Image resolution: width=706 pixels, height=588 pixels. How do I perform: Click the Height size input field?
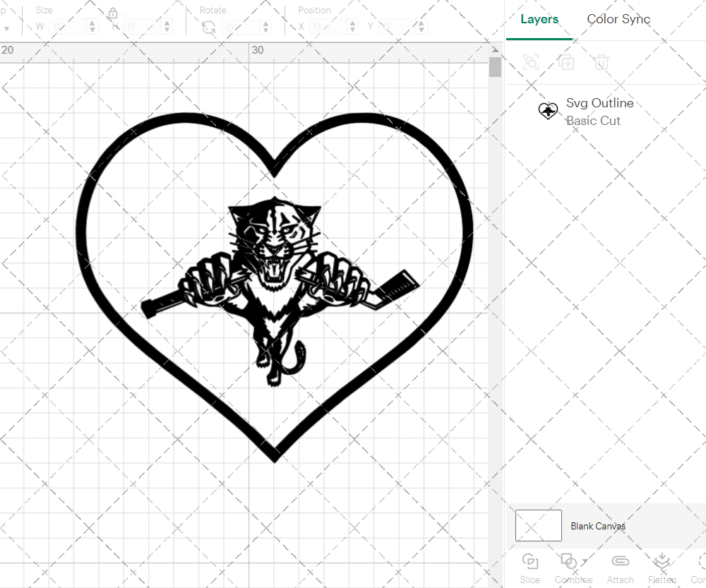click(143, 27)
